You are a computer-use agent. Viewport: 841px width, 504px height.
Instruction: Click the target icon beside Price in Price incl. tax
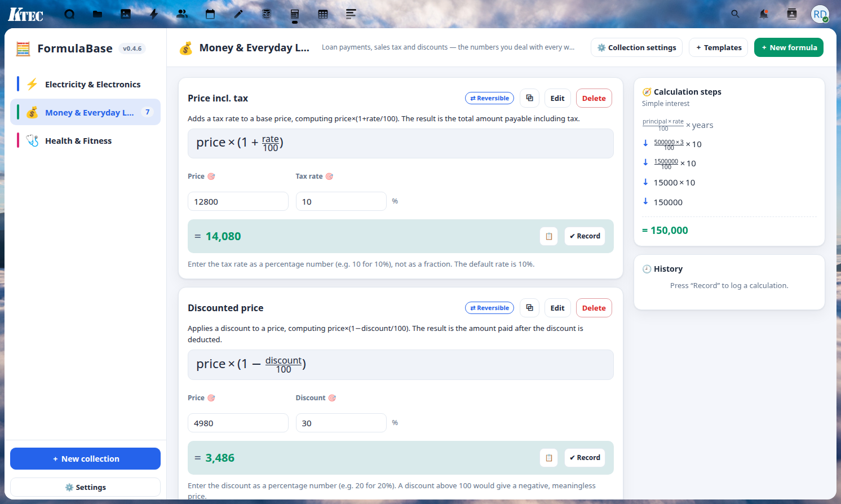pos(211,176)
